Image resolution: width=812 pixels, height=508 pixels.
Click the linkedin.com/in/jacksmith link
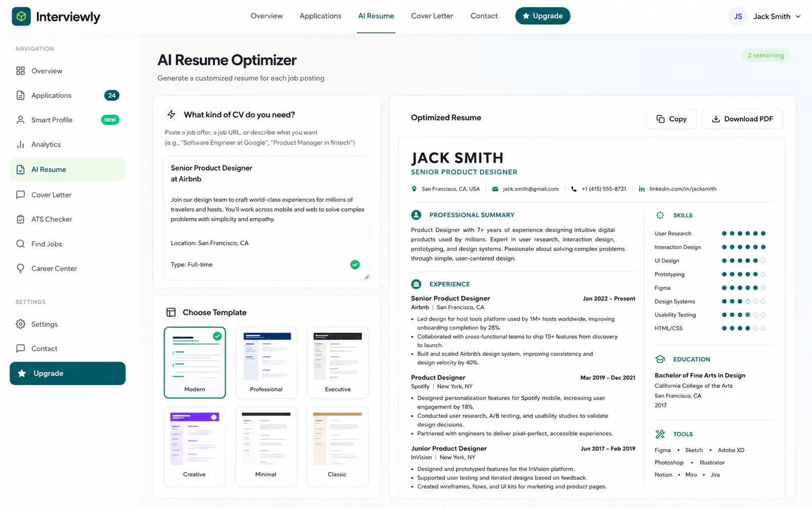[682, 189]
